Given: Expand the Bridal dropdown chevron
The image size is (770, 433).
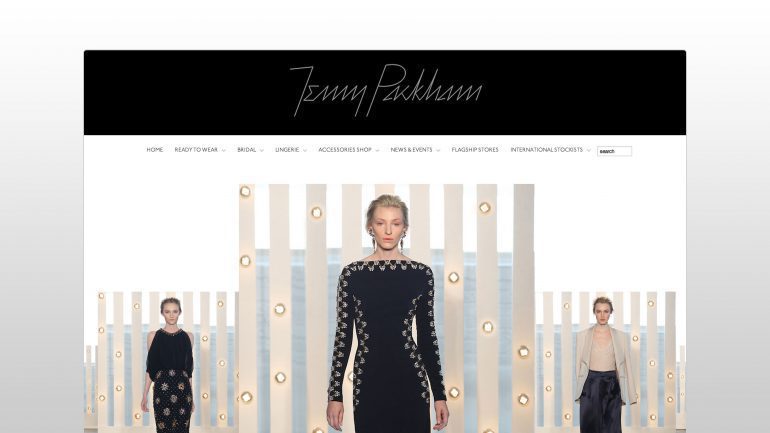Looking at the screenshot, I should point(262,150).
